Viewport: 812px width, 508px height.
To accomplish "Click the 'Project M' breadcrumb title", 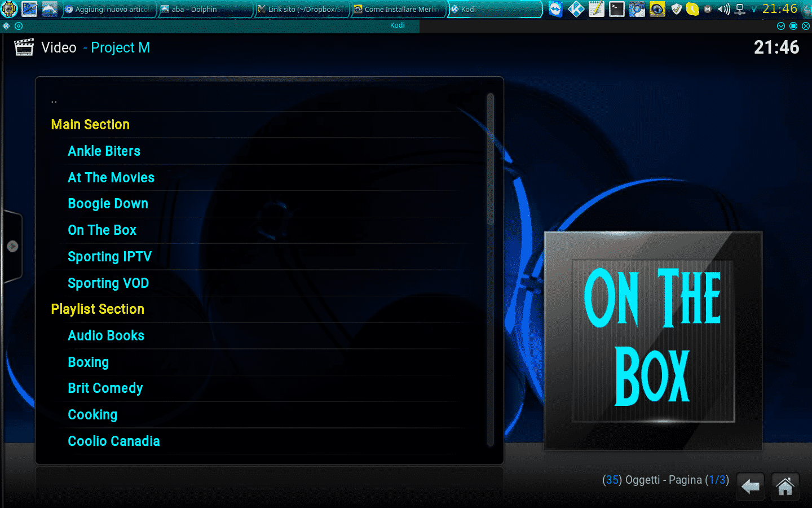I will click(120, 48).
